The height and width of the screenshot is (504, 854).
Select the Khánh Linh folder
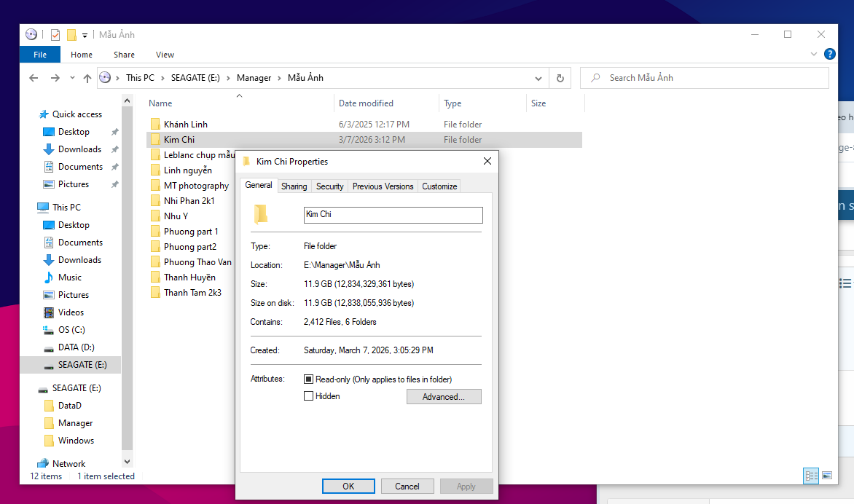click(x=186, y=124)
